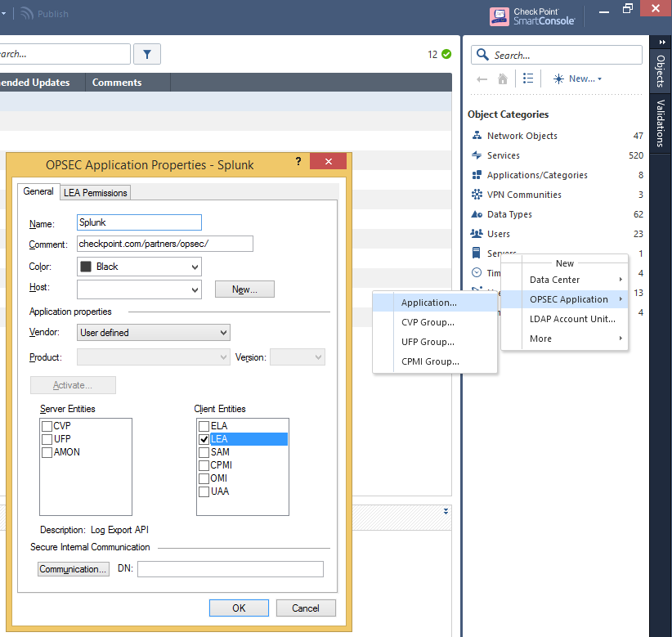Click the magnifier icon in object search
Viewport: 672px width, 637px height.
(482, 55)
